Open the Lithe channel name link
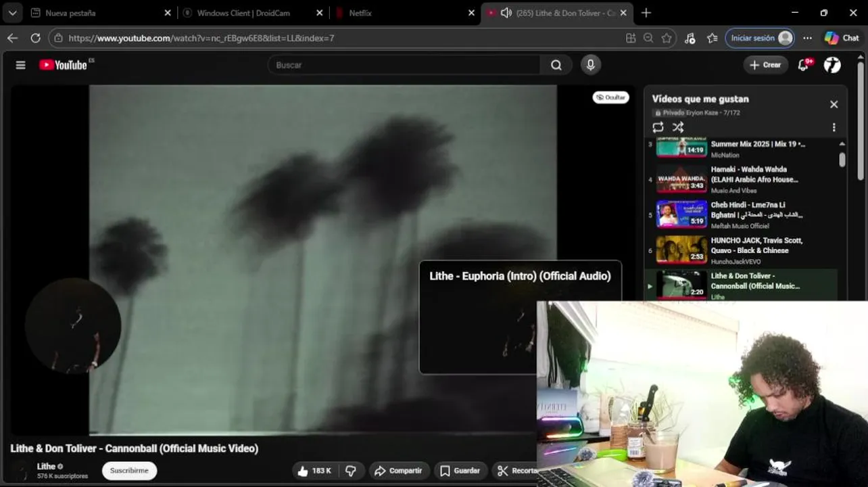The image size is (868, 487). (46, 466)
